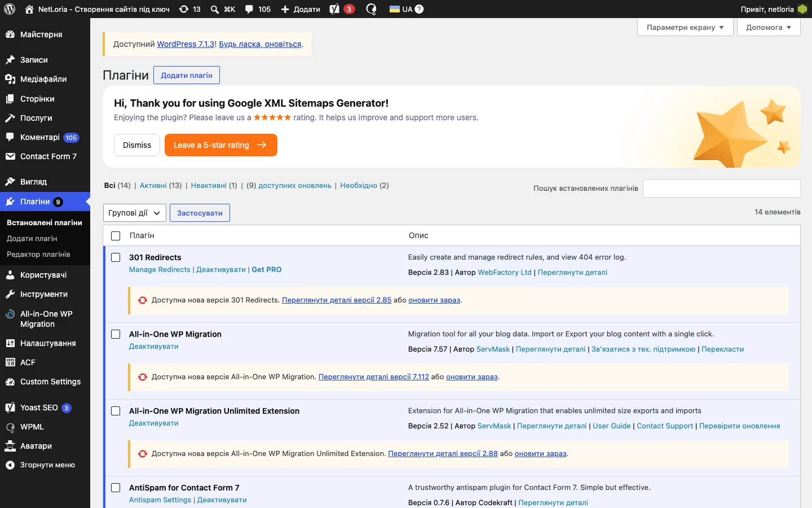Click the Ukrainian flag UA language icon

pyautogui.click(x=395, y=9)
